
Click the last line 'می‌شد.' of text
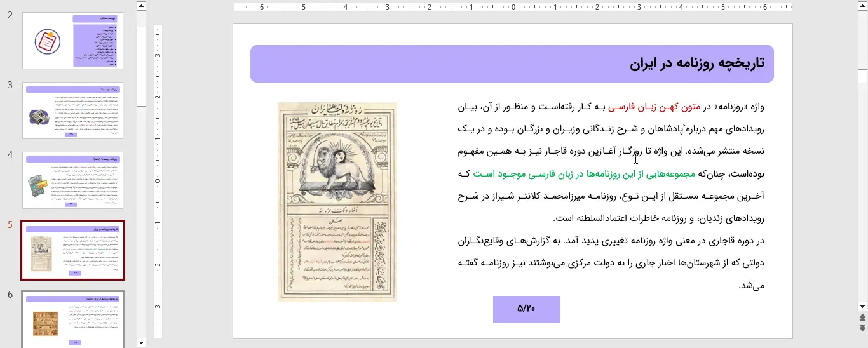coord(752,286)
